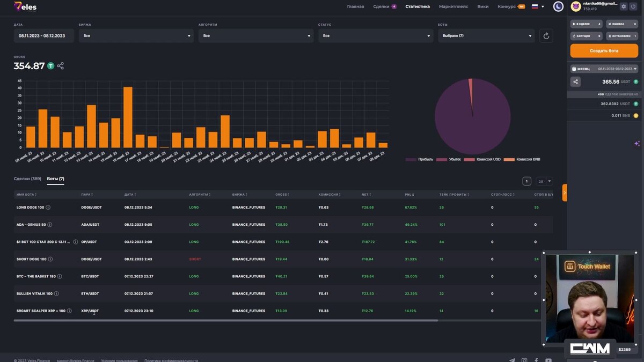Open Сделки in top menu
Image resolution: width=644 pixels, height=362 pixels.
pyautogui.click(x=384, y=6)
